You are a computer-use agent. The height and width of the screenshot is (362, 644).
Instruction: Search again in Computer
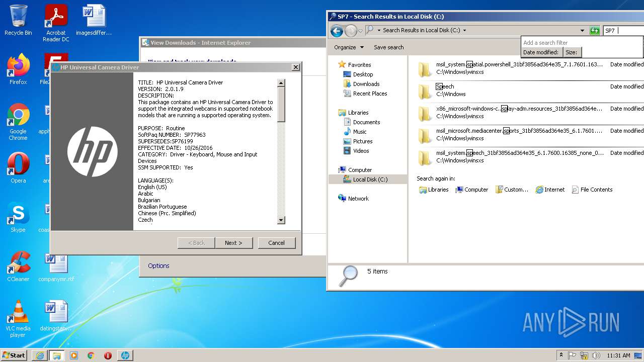tap(471, 190)
